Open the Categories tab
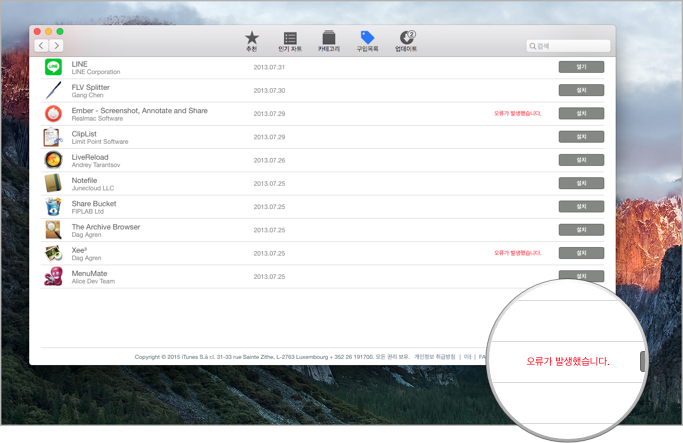Screen dimensions: 683x443 coord(328,41)
